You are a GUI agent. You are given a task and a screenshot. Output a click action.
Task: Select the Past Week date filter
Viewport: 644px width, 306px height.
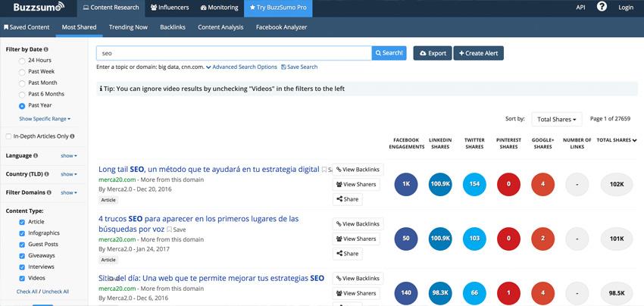tap(22, 72)
